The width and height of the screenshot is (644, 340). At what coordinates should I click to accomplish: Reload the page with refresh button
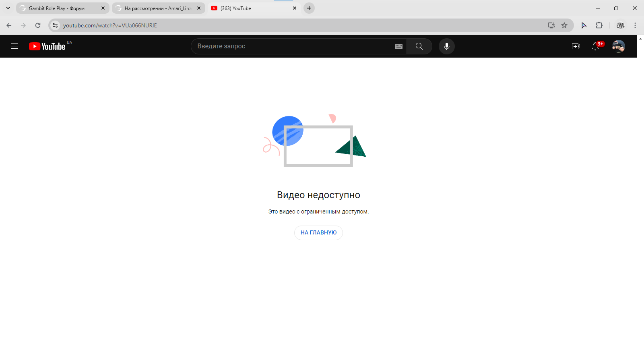pyautogui.click(x=38, y=25)
